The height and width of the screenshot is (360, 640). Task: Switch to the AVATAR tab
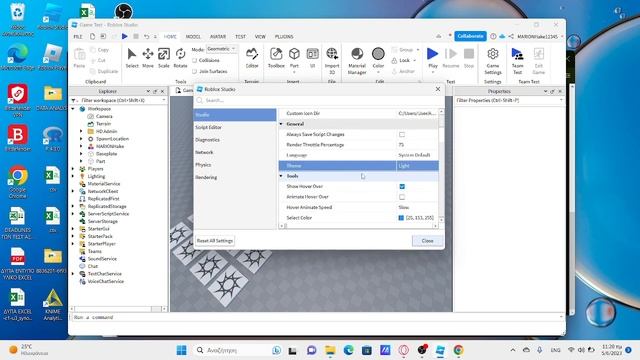click(218, 36)
